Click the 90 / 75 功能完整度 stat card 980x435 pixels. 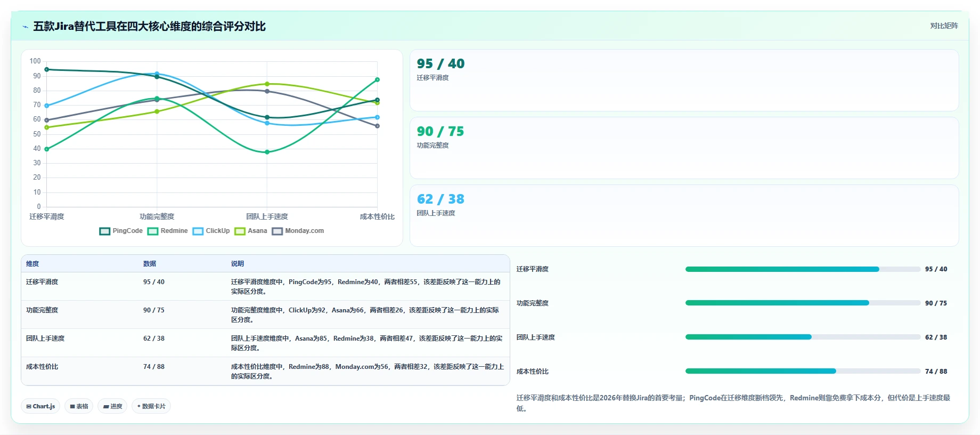tap(684, 148)
